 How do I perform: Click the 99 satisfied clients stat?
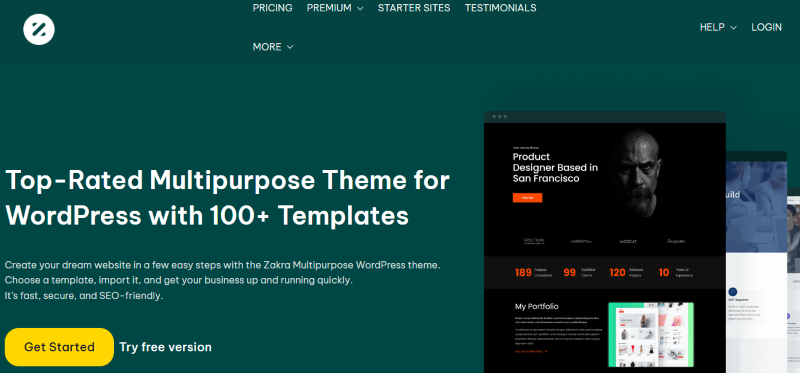point(579,272)
